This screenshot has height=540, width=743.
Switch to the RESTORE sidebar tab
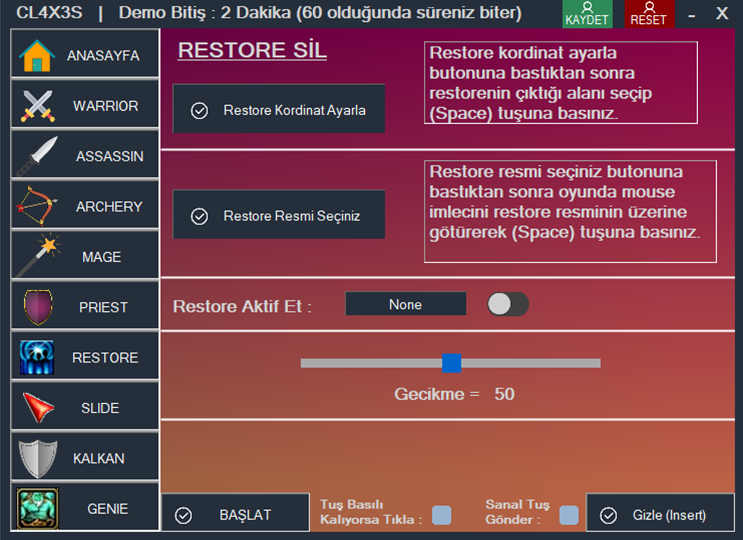click(x=85, y=357)
